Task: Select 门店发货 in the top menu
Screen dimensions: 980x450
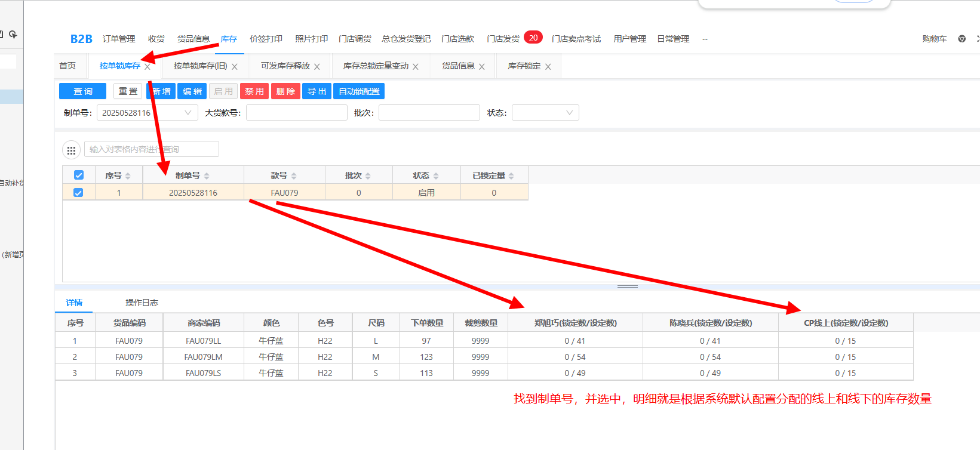Action: tap(503, 39)
